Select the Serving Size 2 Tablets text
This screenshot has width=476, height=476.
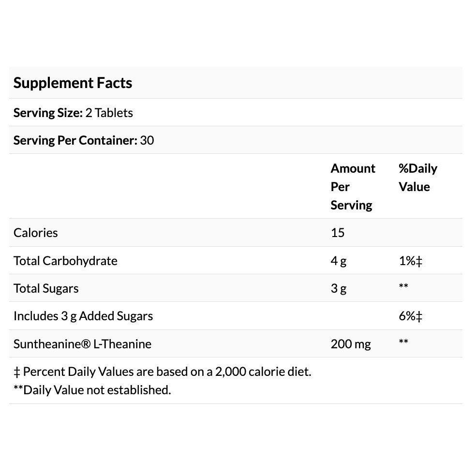(x=73, y=113)
